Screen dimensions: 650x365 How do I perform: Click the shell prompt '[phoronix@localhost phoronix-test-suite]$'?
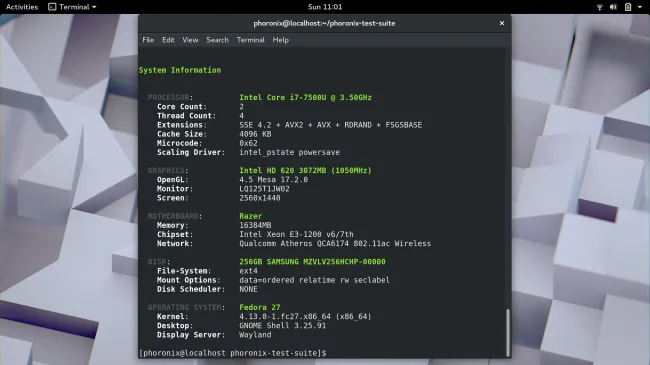pyautogui.click(x=233, y=353)
